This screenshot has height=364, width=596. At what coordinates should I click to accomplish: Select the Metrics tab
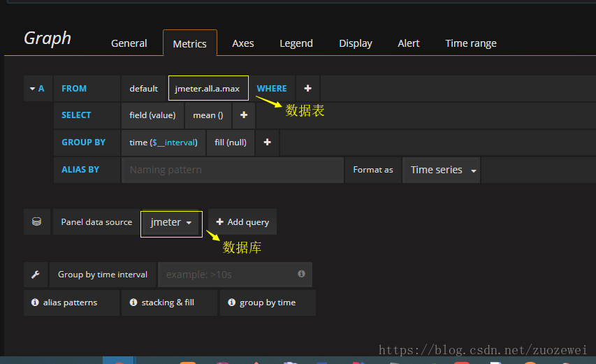pyautogui.click(x=189, y=43)
